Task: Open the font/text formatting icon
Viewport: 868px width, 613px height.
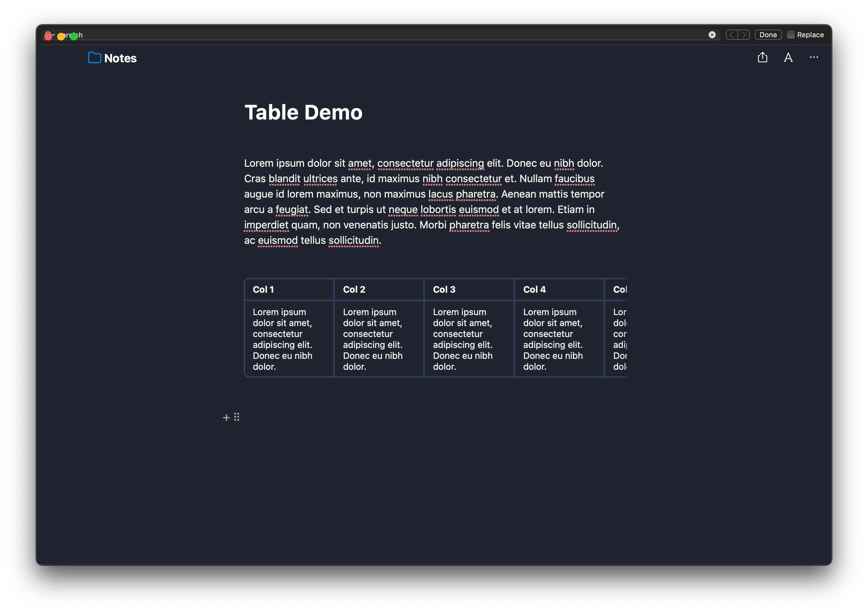Action: 788,58
